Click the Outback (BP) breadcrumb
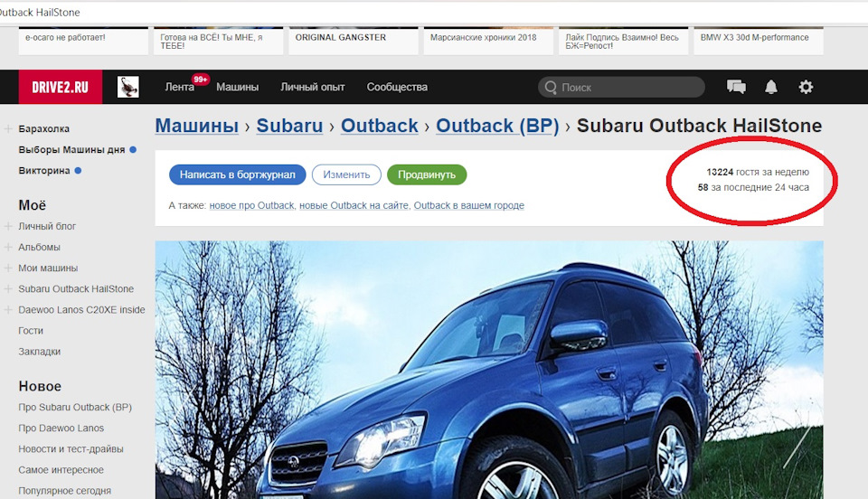Image resolution: width=868 pixels, height=499 pixels. point(497,126)
